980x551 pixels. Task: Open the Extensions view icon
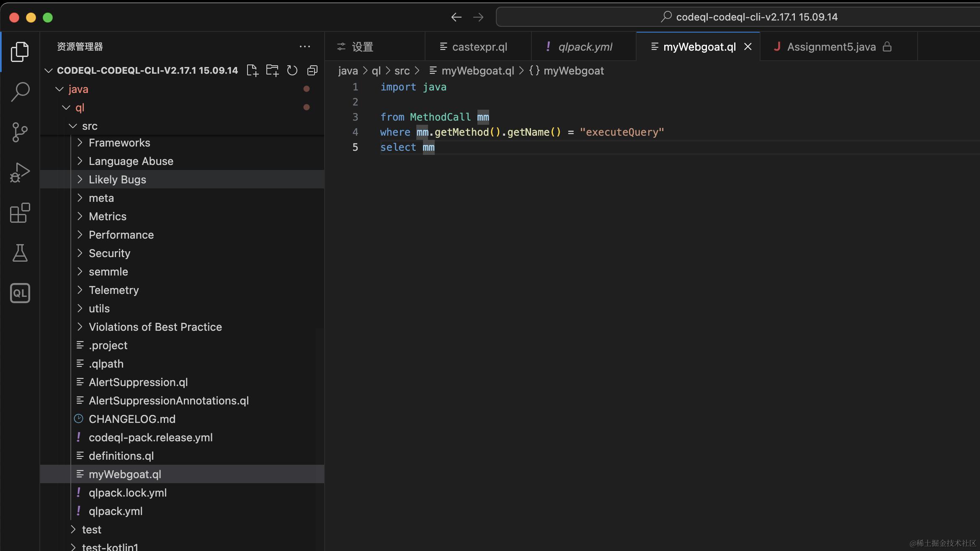(20, 213)
